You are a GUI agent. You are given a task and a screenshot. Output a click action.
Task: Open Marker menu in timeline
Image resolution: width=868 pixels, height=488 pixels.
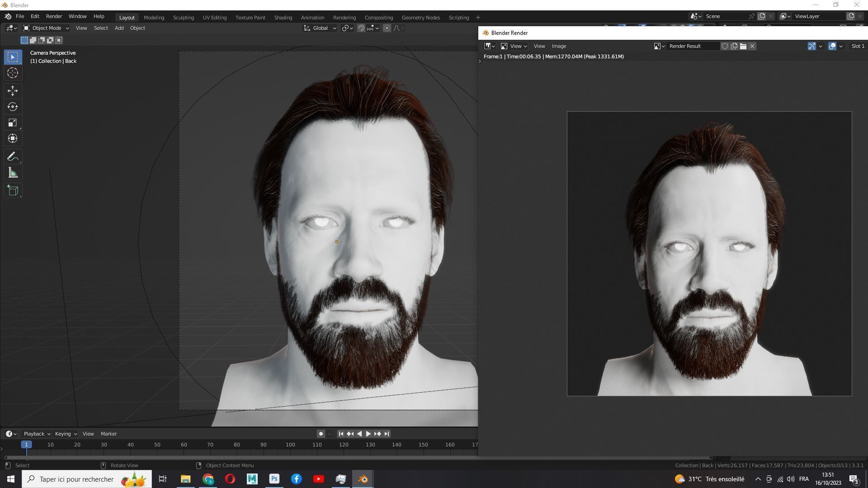click(108, 434)
